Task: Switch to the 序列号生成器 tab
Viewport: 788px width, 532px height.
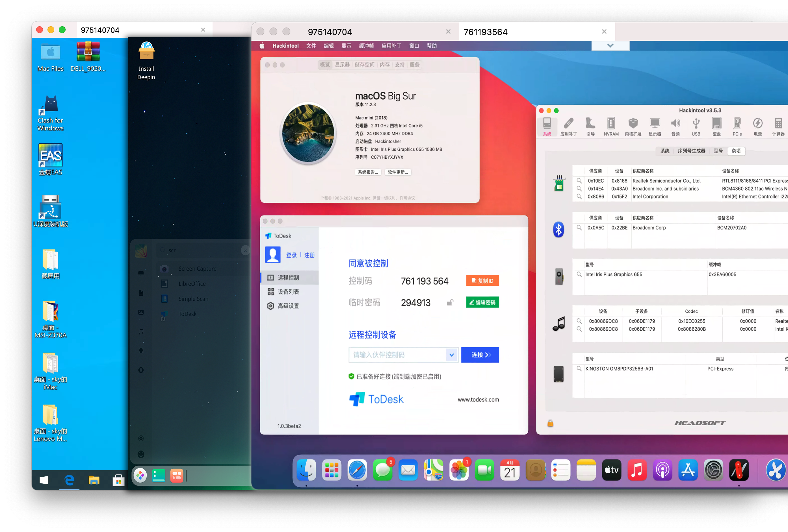Action: [x=691, y=151]
